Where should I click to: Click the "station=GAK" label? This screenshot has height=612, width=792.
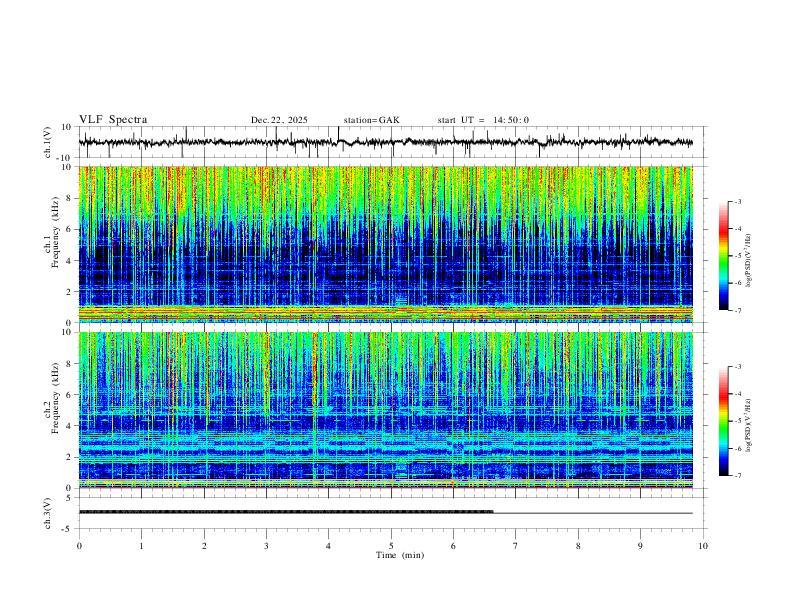coord(372,120)
